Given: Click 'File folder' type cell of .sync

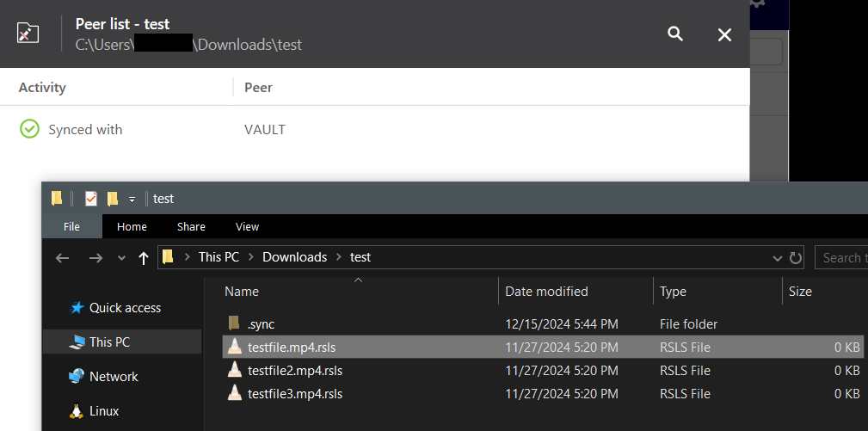Looking at the screenshot, I should tap(688, 324).
